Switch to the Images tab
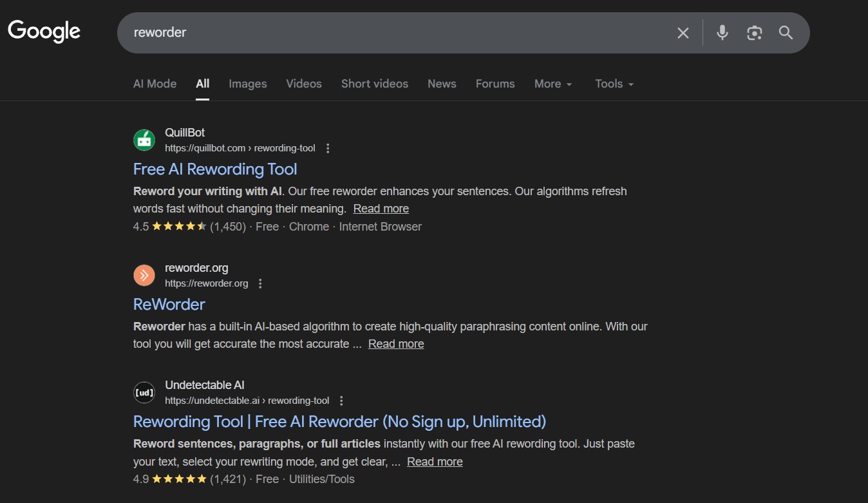 247,83
